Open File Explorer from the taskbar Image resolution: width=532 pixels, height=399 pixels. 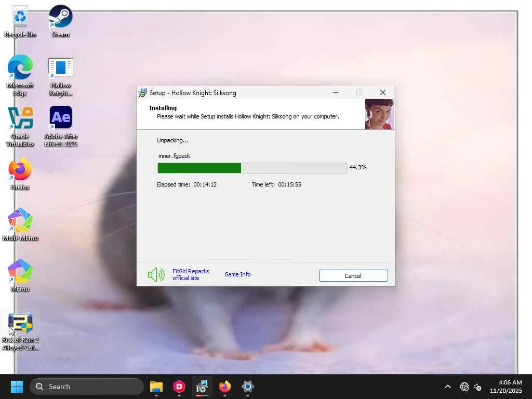[x=156, y=387]
